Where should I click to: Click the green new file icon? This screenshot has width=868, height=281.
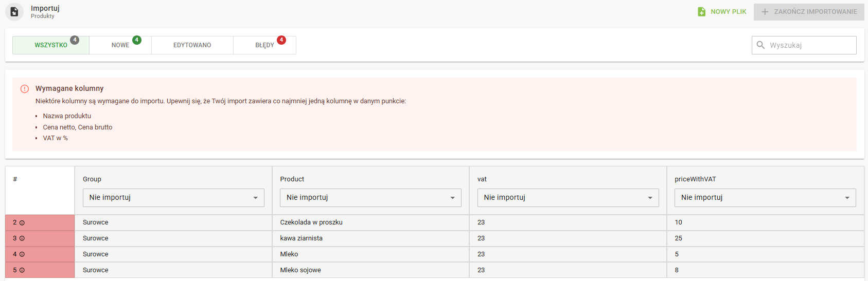coord(701,12)
